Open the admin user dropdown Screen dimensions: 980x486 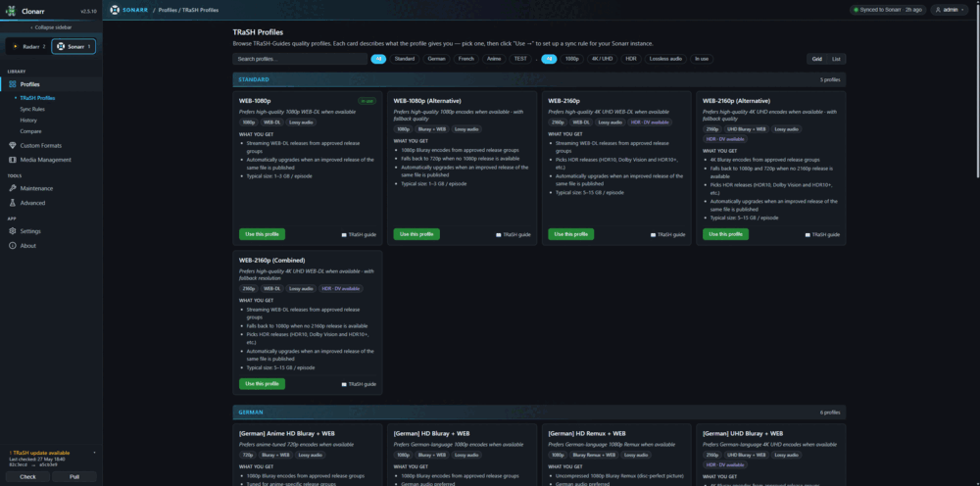click(x=952, y=10)
